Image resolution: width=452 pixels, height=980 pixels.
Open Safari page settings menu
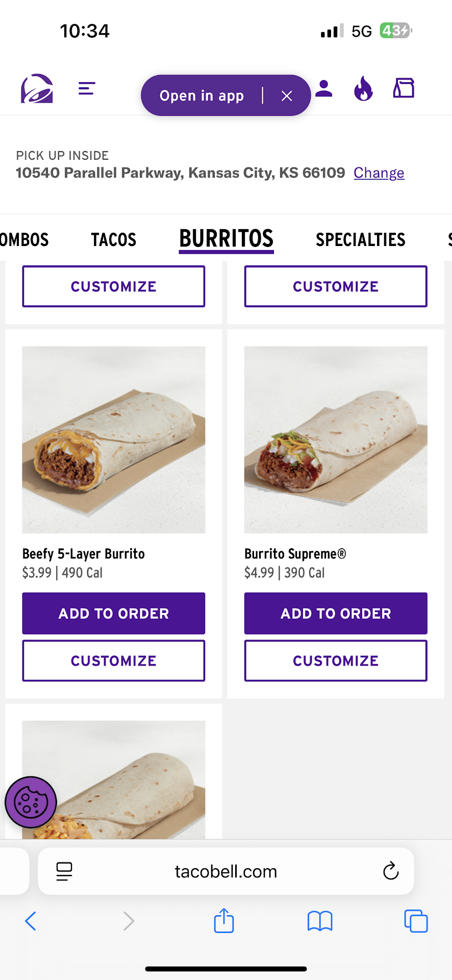64,871
